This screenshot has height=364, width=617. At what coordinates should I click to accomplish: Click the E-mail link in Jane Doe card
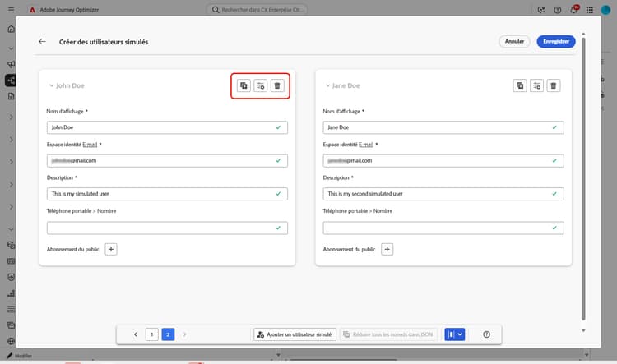pos(366,145)
